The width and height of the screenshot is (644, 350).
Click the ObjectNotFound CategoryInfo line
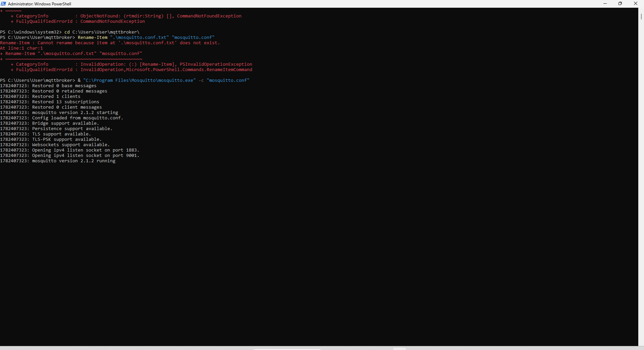coord(126,16)
